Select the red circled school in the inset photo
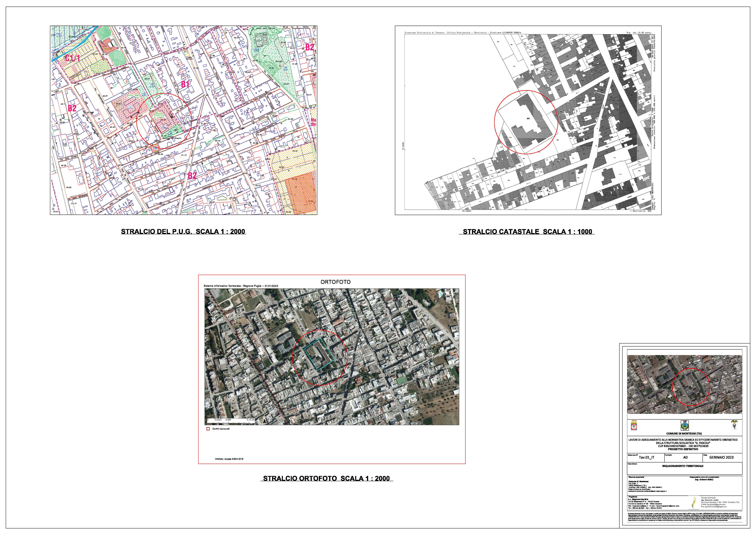 click(691, 388)
